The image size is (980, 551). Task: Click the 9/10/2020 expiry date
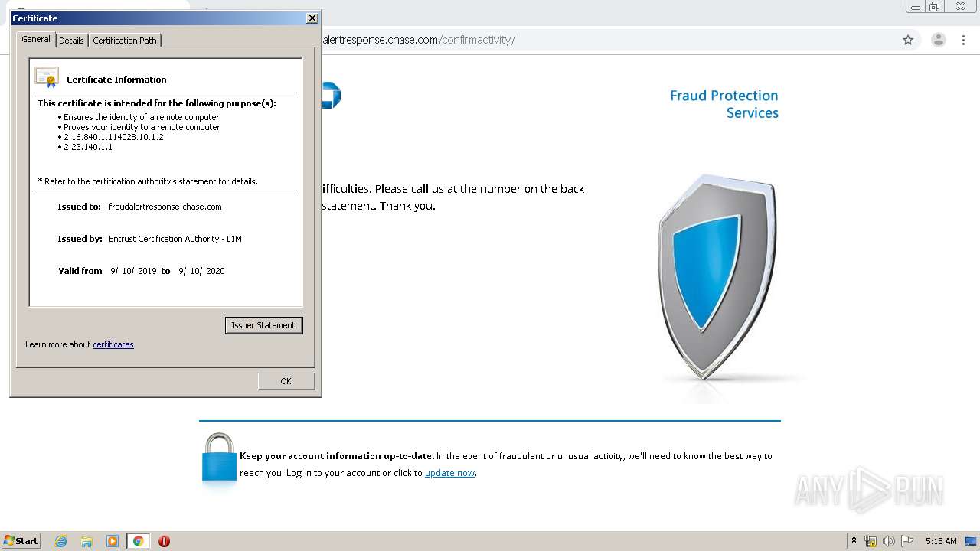(x=201, y=271)
